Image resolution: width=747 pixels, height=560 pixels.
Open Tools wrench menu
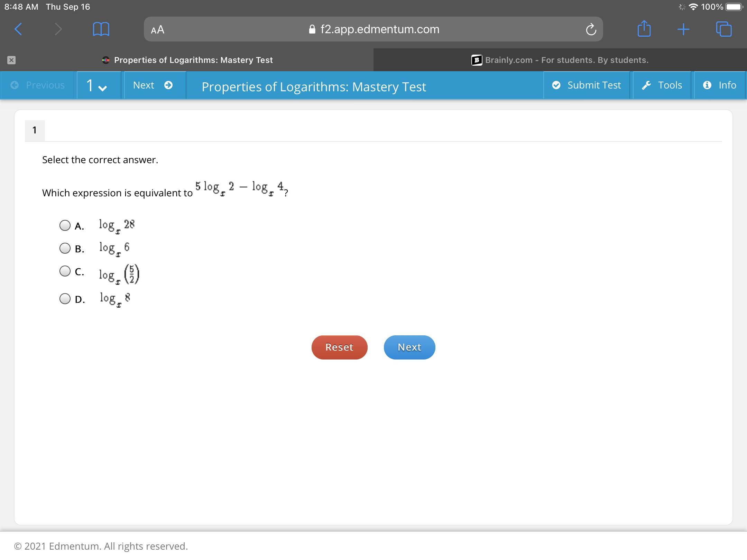click(662, 85)
